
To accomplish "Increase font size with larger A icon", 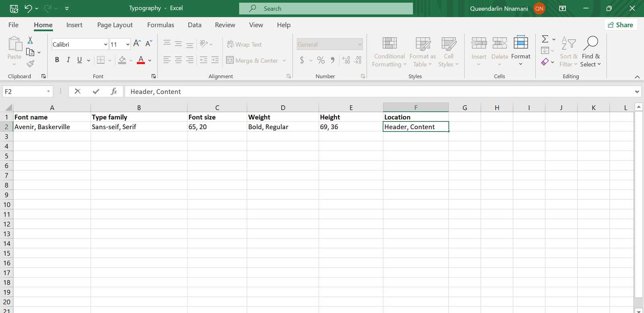I will click(x=137, y=43).
